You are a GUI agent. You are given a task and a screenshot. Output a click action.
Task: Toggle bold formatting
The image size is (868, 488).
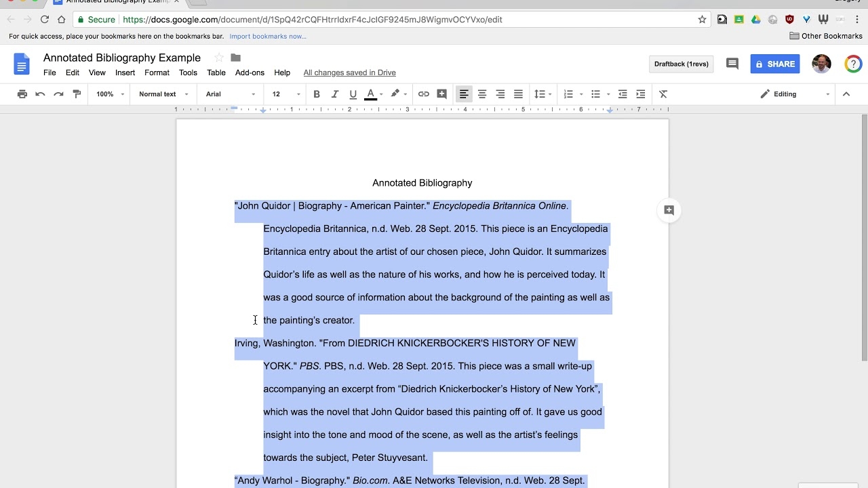[x=316, y=94]
